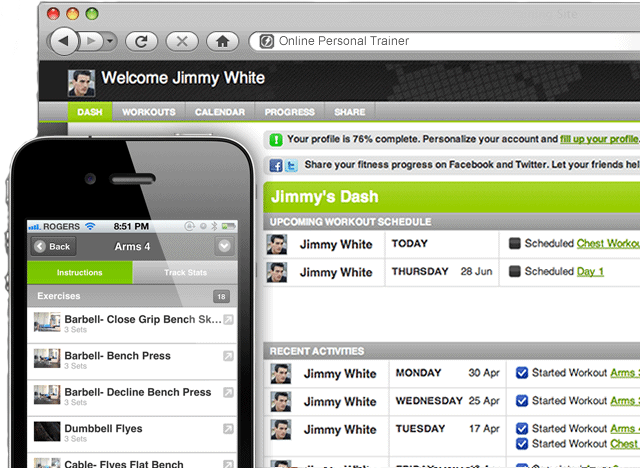Toggle the checkbox for Wednesday 25 Apr workout
Screen dimensions: 640x468
click(x=521, y=401)
